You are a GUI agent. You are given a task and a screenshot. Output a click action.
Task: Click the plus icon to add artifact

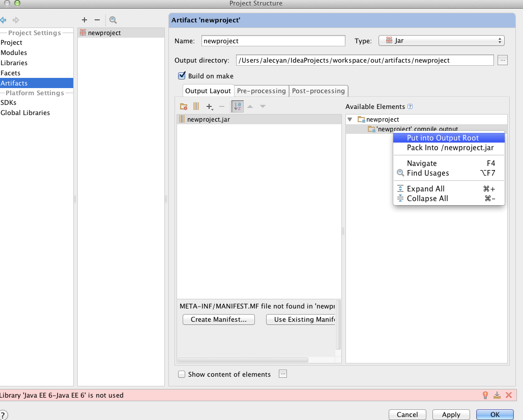84,20
